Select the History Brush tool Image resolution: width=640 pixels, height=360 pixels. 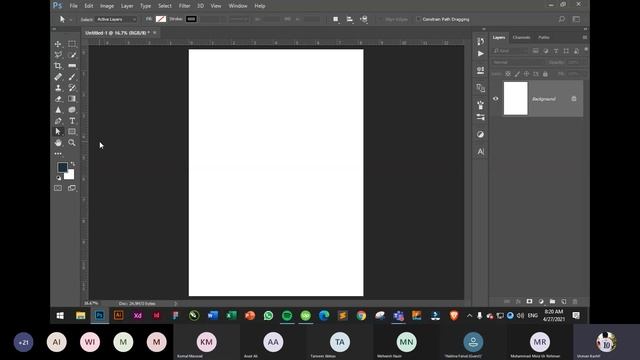72,88
